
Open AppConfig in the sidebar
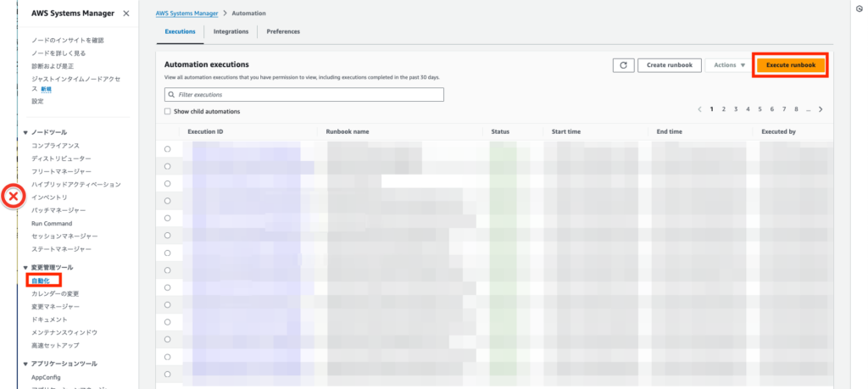pos(46,377)
